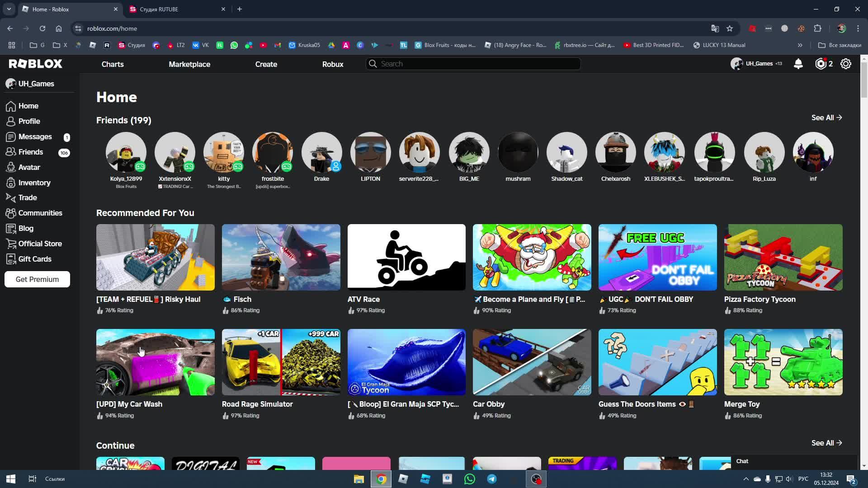Viewport: 868px width, 488px height.
Task: Open friend Kolya_12899's avatar
Action: [x=126, y=152]
